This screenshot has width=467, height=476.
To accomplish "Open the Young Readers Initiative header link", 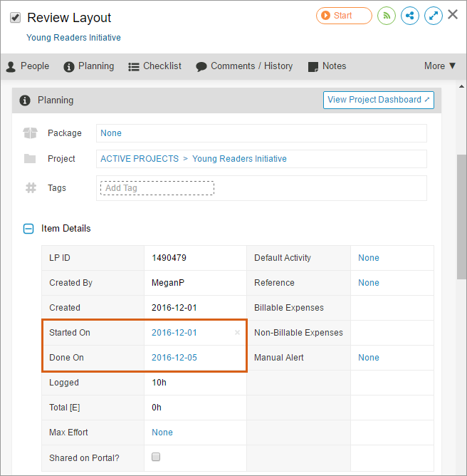I will coord(73,38).
